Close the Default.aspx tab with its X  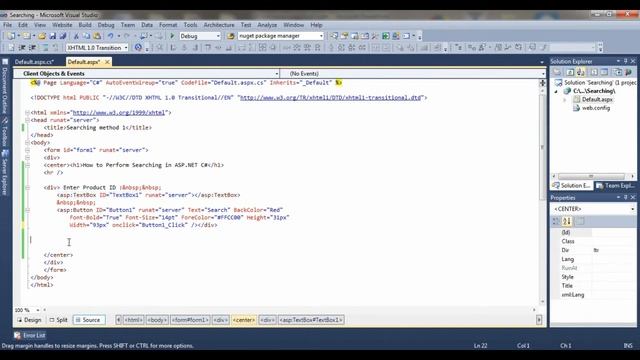(x=107, y=62)
